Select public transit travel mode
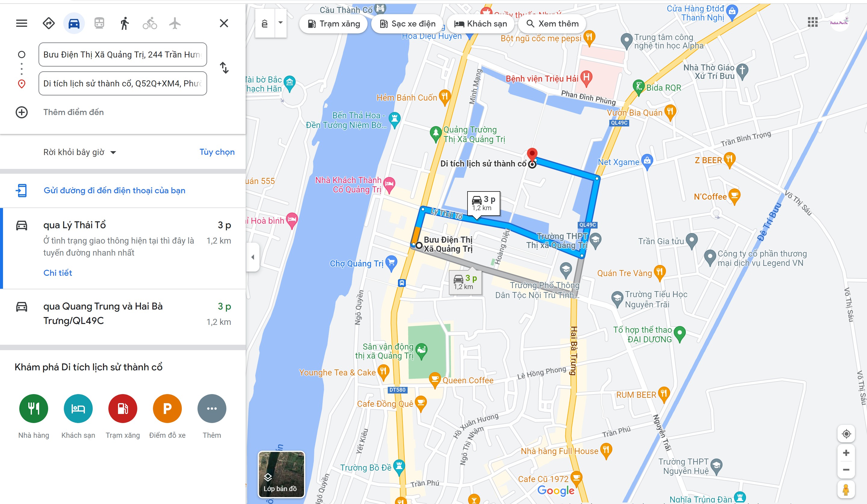This screenshot has height=504, width=867. click(x=99, y=23)
